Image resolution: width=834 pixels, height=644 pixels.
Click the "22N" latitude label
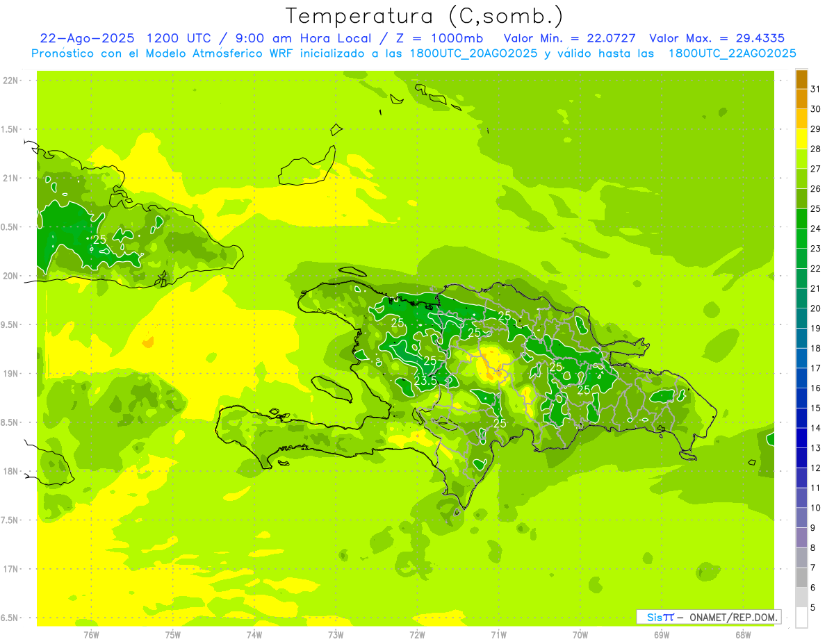[x=10, y=81]
